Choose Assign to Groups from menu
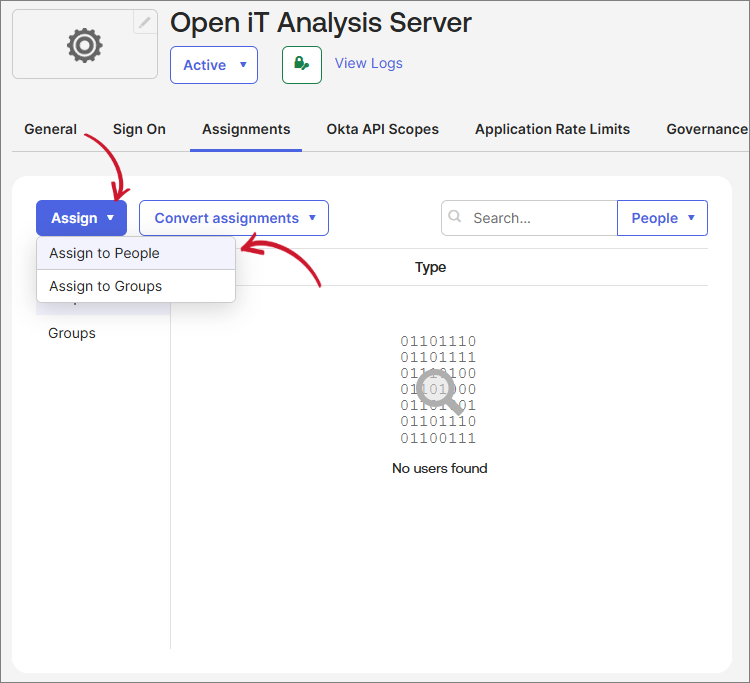750x683 pixels. coord(136,286)
